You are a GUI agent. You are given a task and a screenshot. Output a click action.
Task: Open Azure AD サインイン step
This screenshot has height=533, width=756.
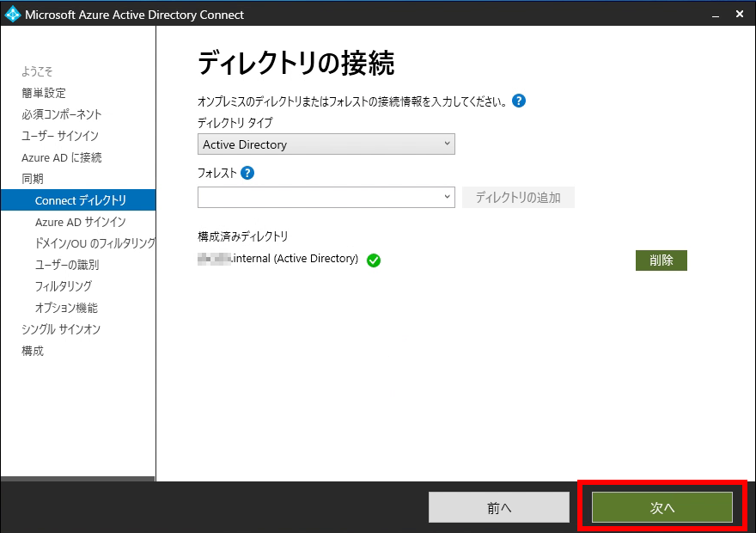click(81, 222)
